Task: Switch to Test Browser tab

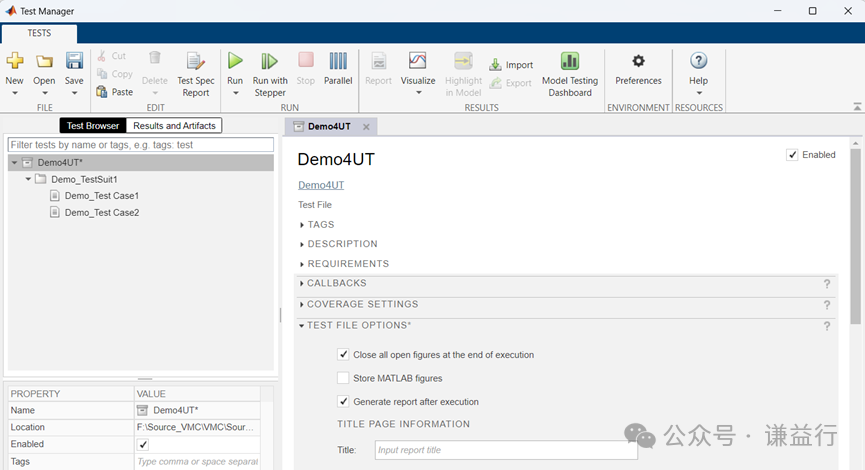Action: (93, 126)
